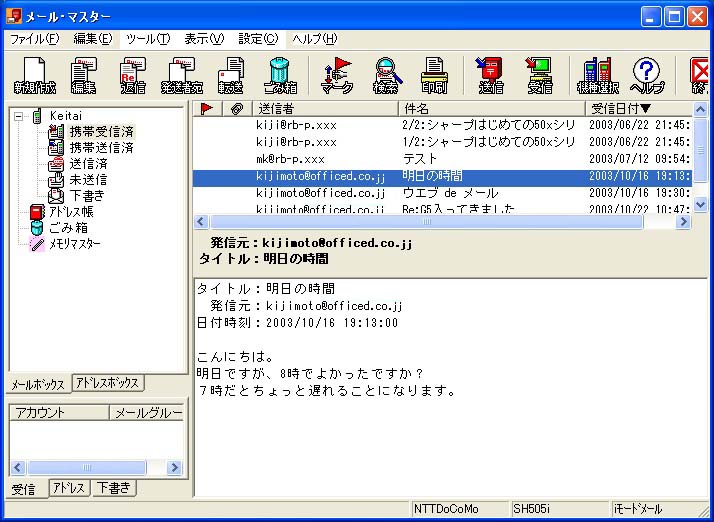Click the 返信 (reply) toolbar icon

point(132,74)
